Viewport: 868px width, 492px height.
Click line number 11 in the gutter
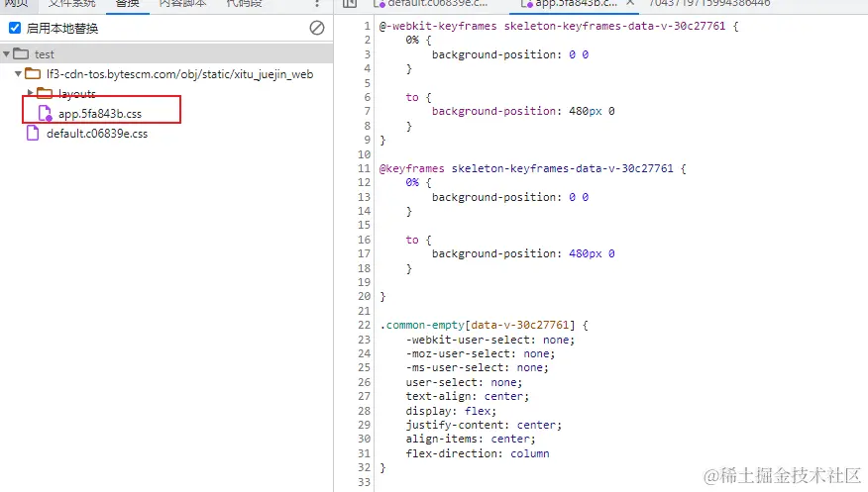point(364,168)
